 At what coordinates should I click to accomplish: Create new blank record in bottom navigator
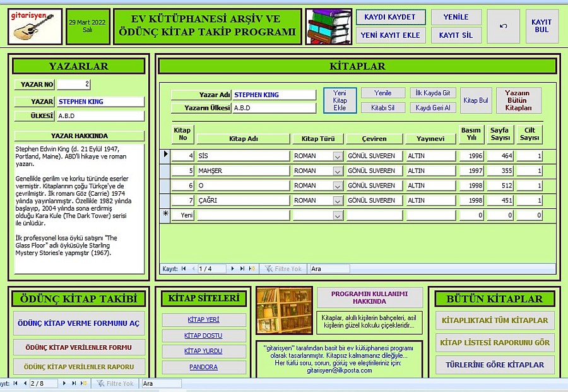click(x=83, y=383)
